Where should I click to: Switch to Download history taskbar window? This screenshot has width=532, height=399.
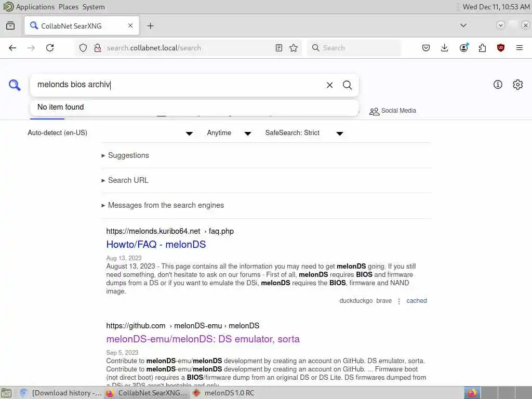tap(61, 393)
